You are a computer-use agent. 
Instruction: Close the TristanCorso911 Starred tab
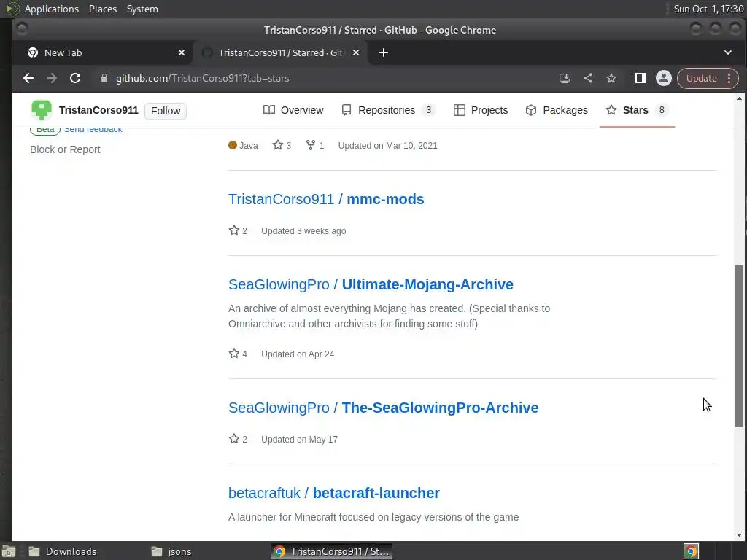(x=356, y=52)
